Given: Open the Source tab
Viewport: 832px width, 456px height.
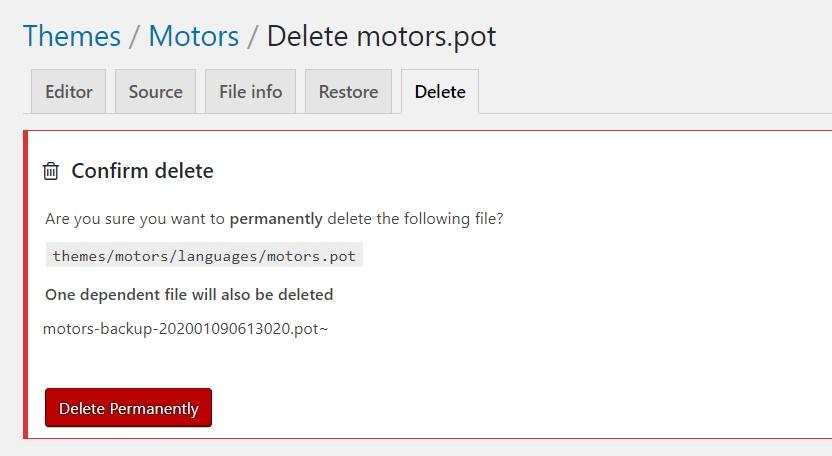Looking at the screenshot, I should [x=155, y=92].
